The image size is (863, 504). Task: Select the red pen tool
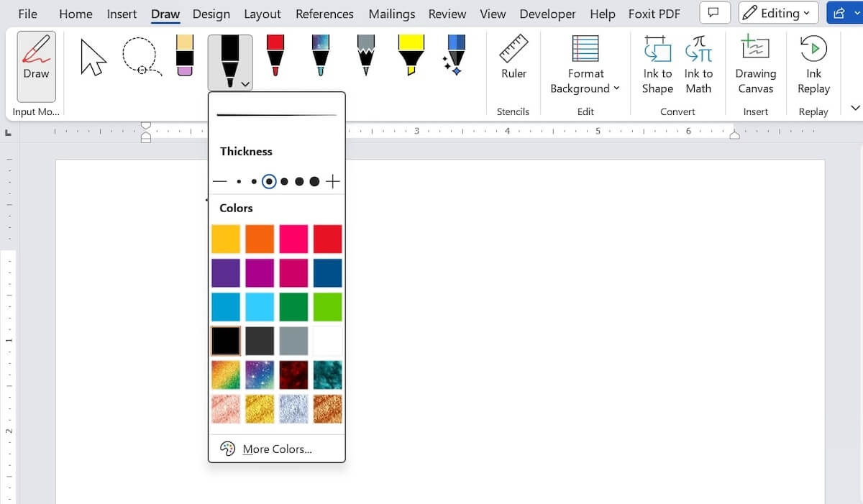click(275, 56)
